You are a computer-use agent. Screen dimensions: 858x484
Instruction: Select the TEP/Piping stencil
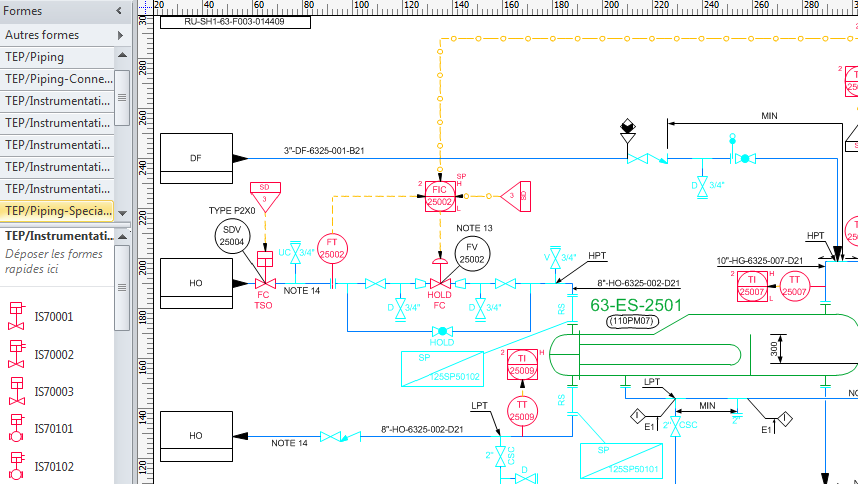[57, 57]
